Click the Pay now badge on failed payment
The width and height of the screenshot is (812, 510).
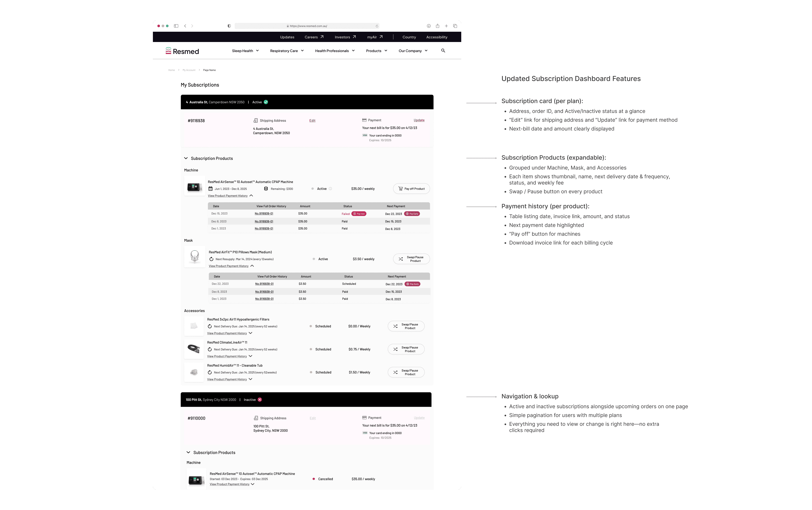pyautogui.click(x=359, y=214)
